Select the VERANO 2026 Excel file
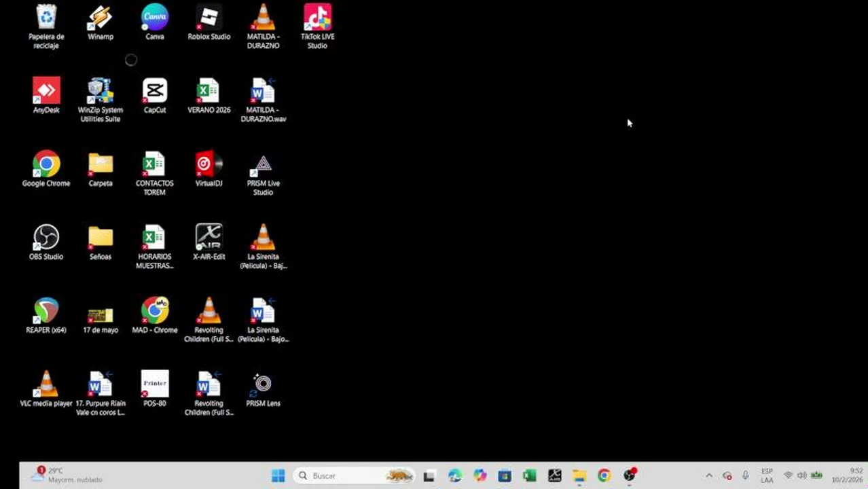Viewport: 868px width, 489px height. pos(209,96)
